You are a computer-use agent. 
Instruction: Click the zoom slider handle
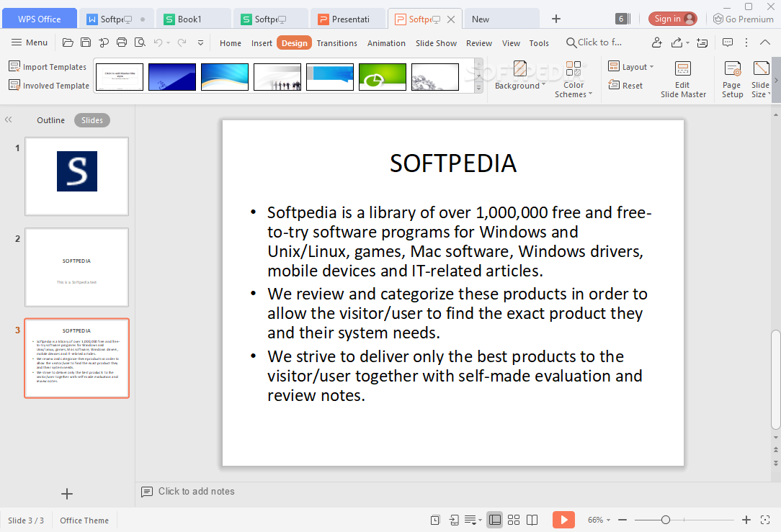tap(666, 520)
